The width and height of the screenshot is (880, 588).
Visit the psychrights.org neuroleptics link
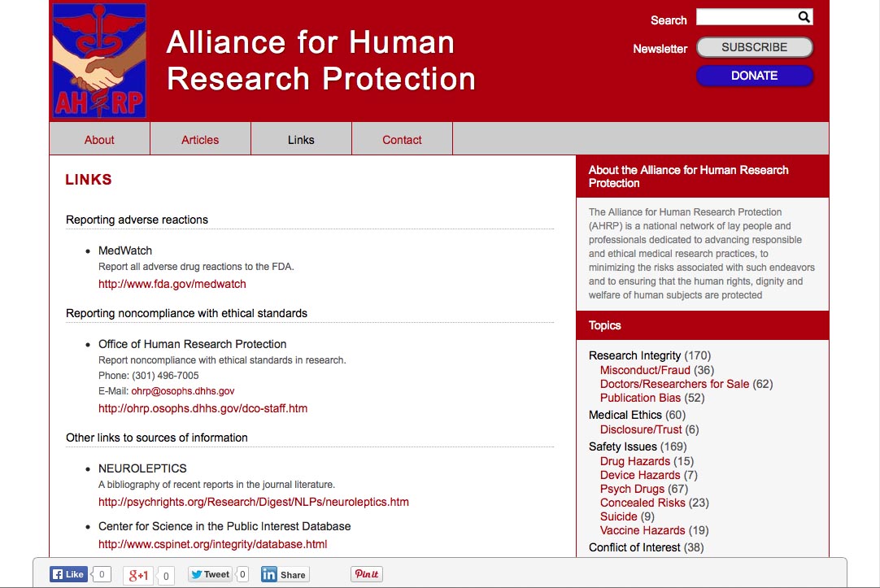click(x=254, y=502)
